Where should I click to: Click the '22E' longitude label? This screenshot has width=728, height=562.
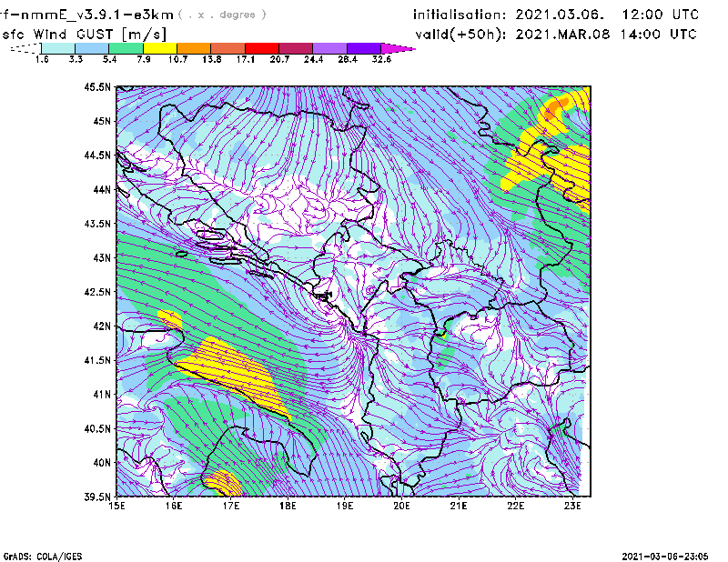click(515, 506)
